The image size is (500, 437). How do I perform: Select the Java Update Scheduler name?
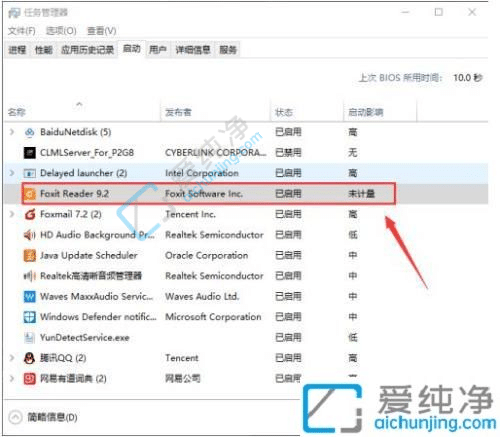pyautogui.click(x=89, y=256)
